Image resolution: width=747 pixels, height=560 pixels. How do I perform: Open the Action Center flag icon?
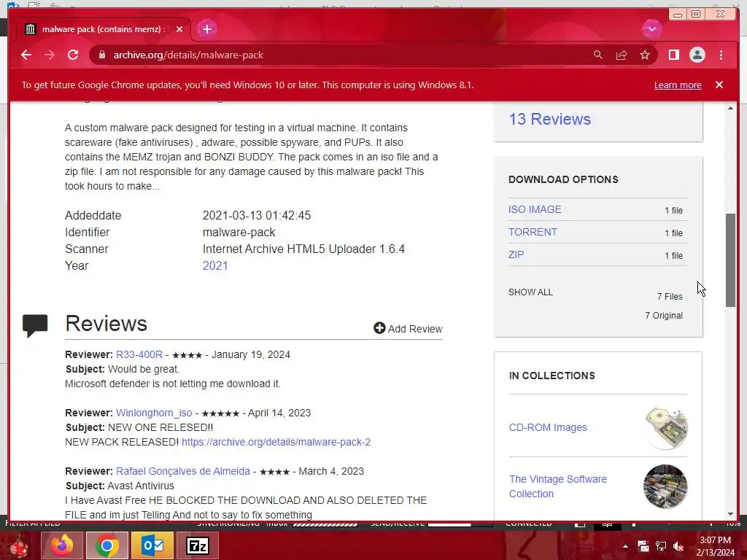click(x=643, y=546)
